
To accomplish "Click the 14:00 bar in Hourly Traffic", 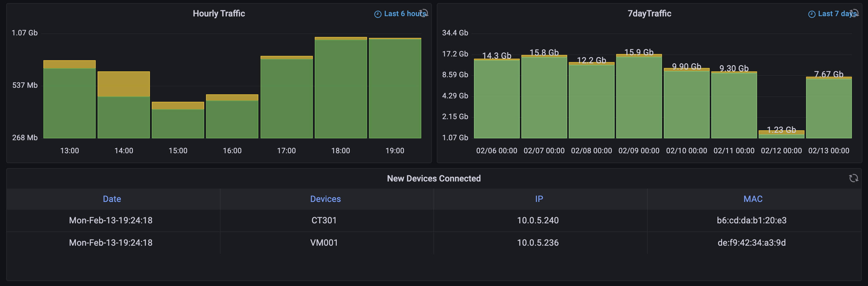I will tap(124, 105).
